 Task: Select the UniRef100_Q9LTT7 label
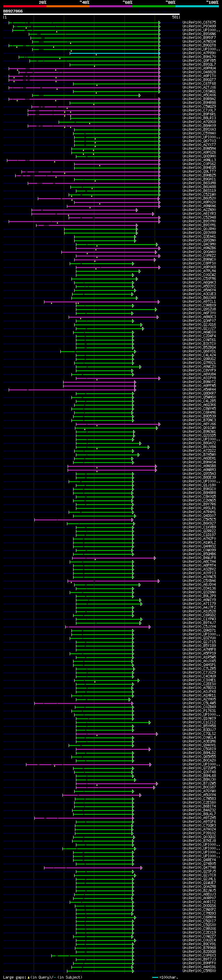click(x=199, y=172)
